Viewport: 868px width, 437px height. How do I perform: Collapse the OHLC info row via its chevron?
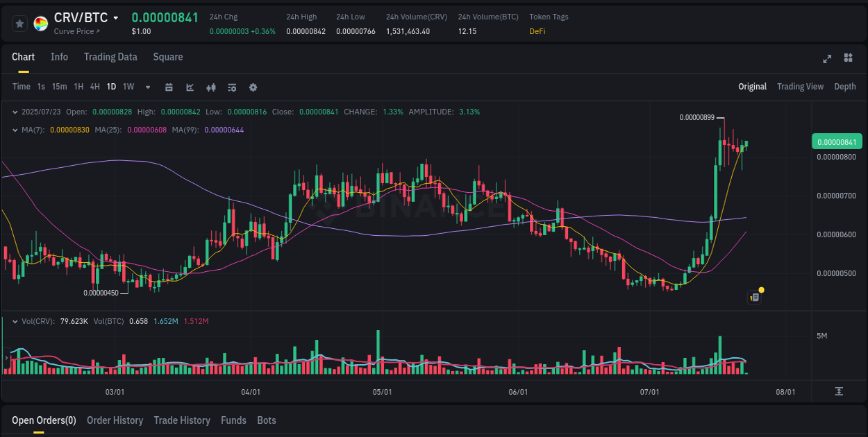[15, 111]
